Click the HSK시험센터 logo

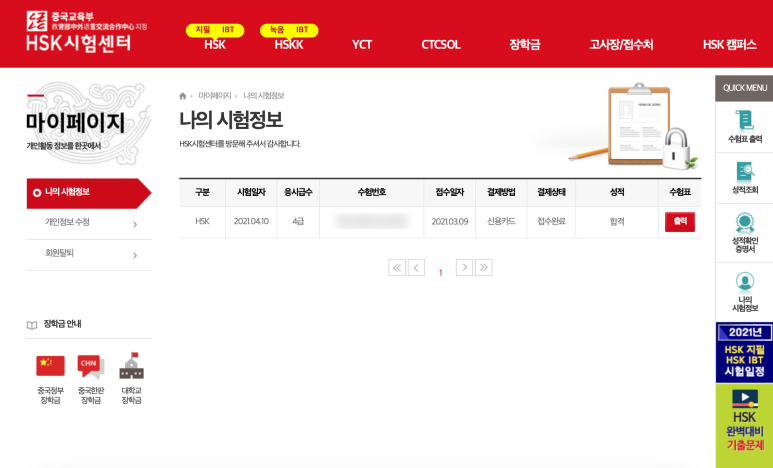pos(87,32)
